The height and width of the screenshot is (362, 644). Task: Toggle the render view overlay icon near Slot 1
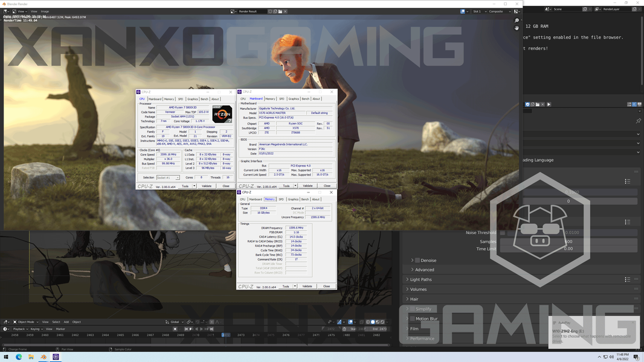463,11
